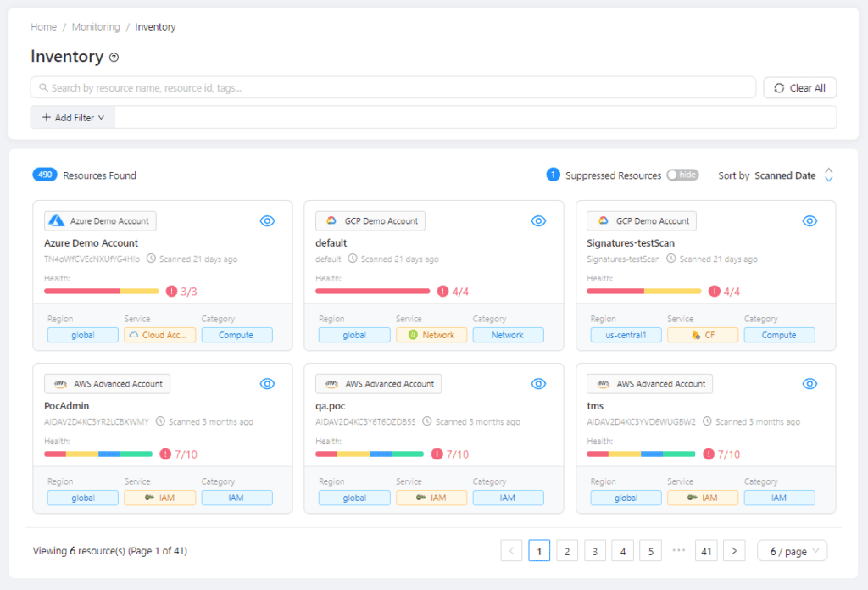Toggle the Suppressed Resources hide switch
Viewport: 868px width, 590px height.
point(682,175)
